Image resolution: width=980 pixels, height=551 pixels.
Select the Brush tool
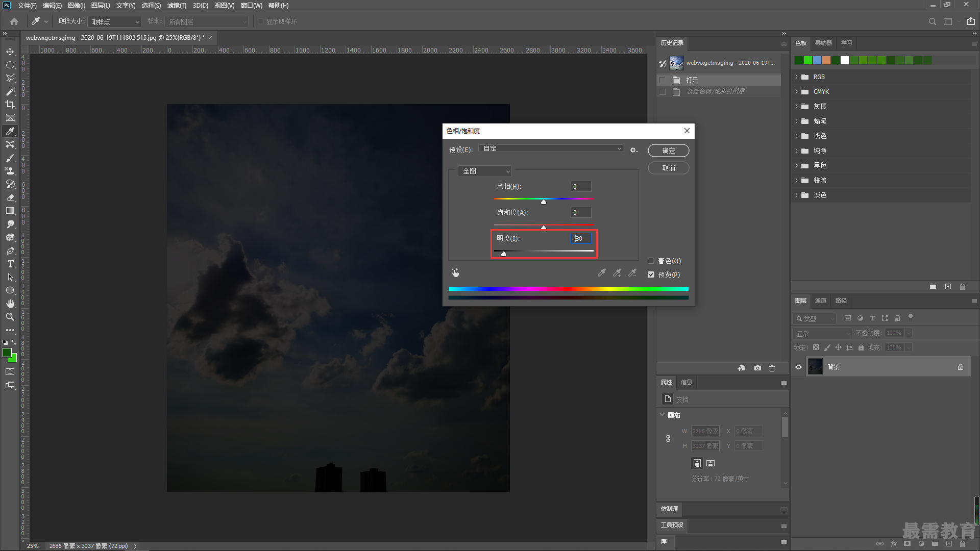click(x=10, y=158)
